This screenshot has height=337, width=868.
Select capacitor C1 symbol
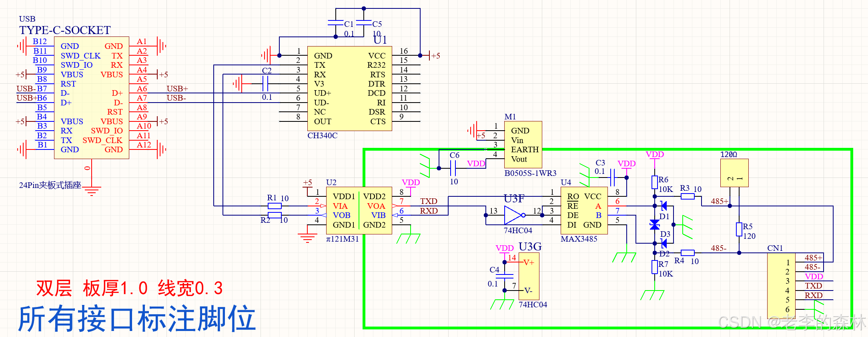(336, 22)
